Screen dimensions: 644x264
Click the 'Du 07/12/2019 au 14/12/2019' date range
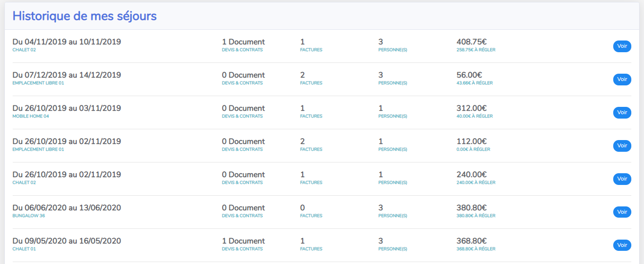[66, 75]
